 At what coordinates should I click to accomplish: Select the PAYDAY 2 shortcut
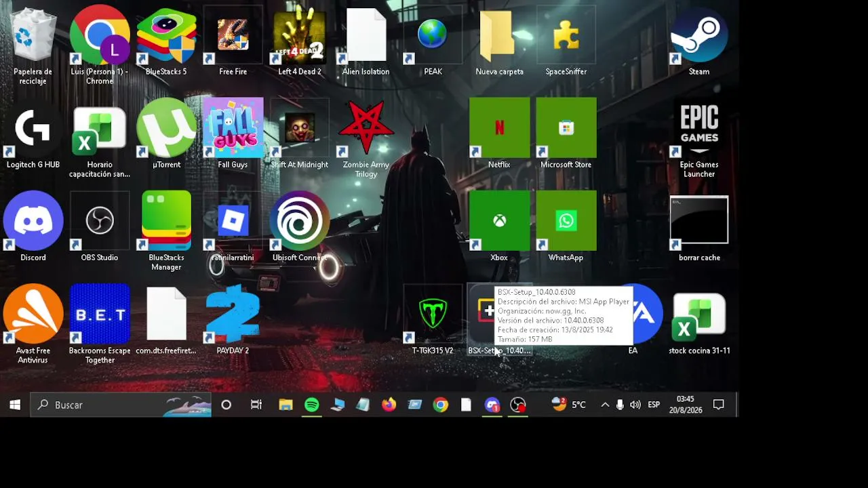coord(233,319)
